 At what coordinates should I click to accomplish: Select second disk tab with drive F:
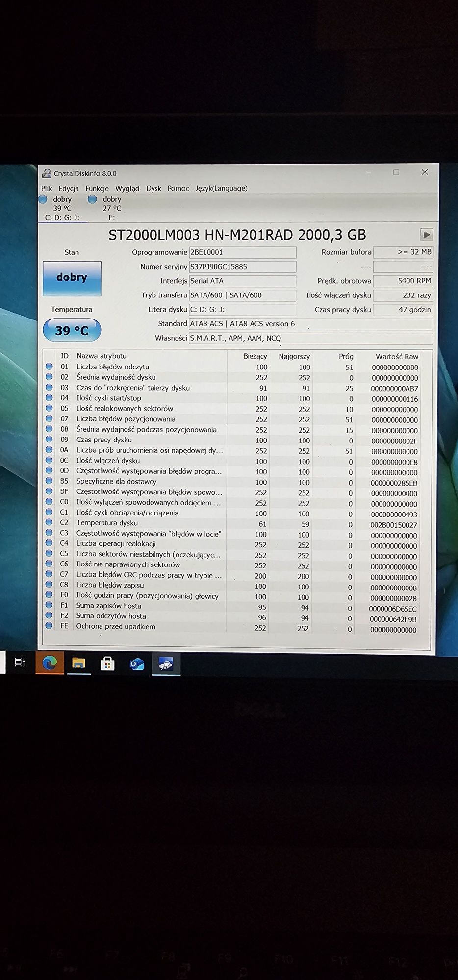pos(112,208)
